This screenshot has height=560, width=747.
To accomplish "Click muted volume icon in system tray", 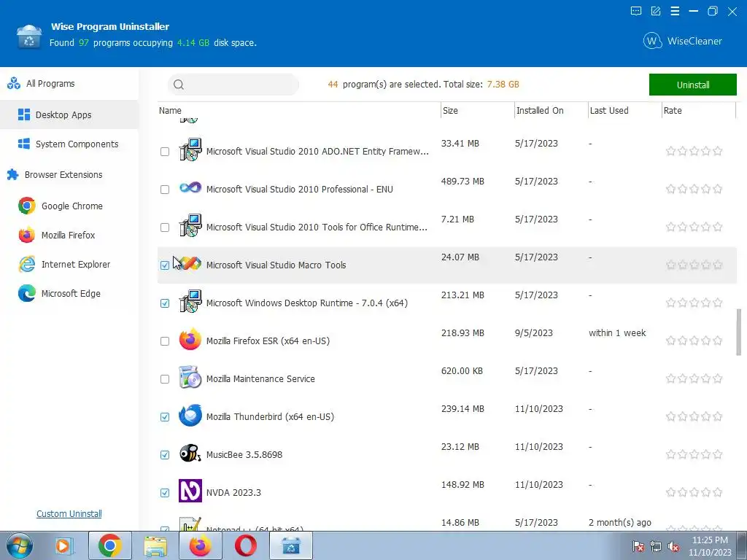I will (673, 547).
